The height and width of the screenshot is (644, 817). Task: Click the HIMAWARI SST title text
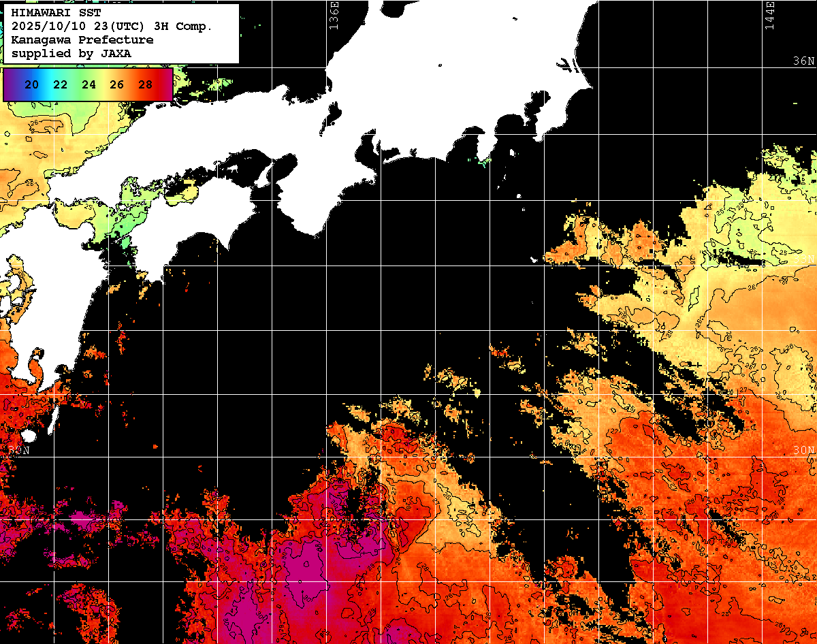point(56,12)
